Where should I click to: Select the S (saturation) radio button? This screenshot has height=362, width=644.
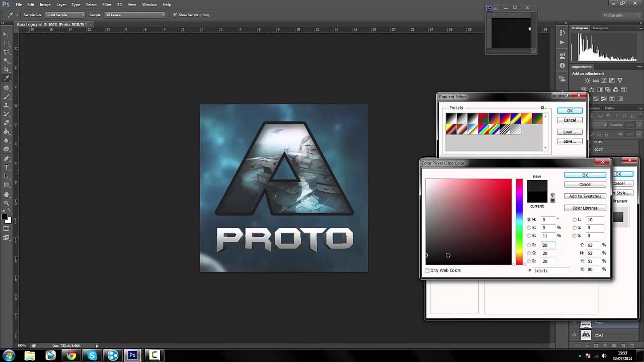click(529, 228)
